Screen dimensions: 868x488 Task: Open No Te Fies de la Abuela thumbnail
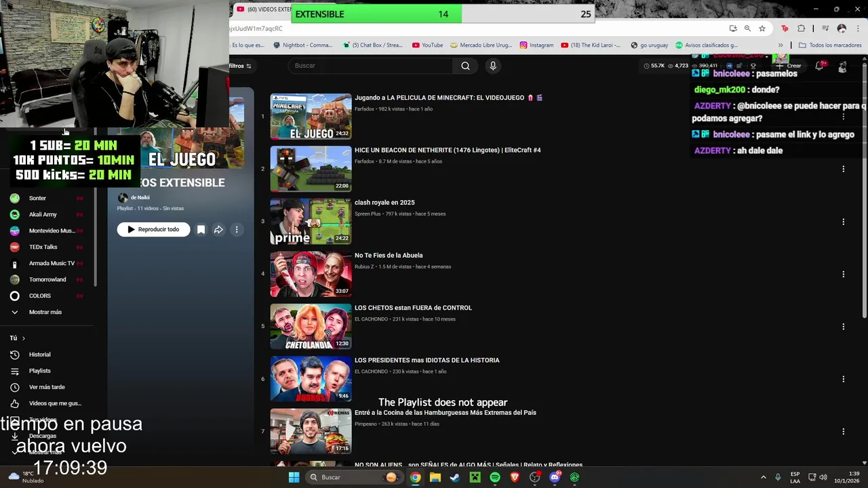(311, 274)
